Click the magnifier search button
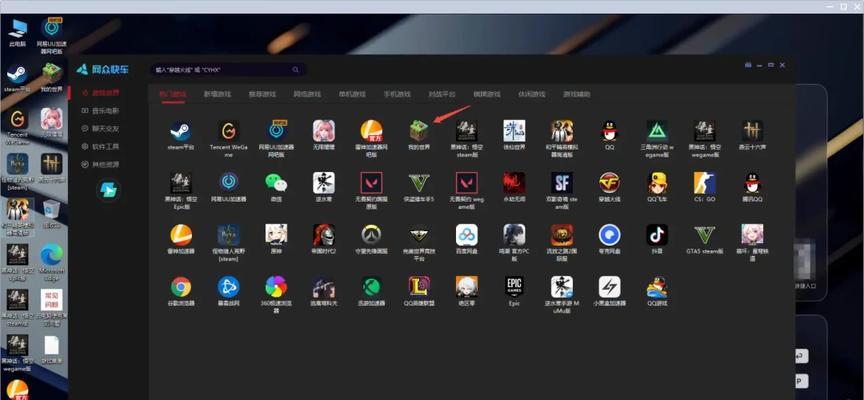This screenshot has width=864, height=400. click(296, 70)
